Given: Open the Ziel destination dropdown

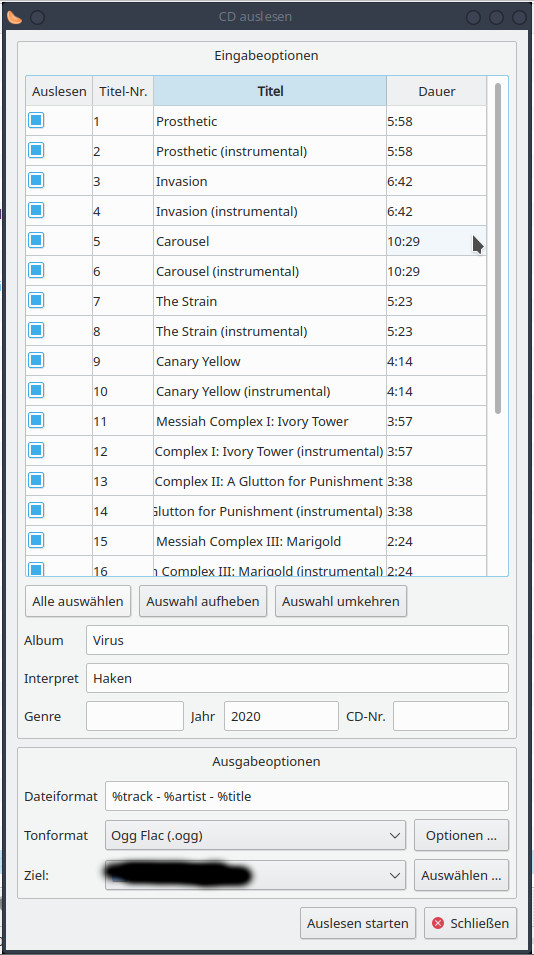Looking at the screenshot, I should point(255,875).
